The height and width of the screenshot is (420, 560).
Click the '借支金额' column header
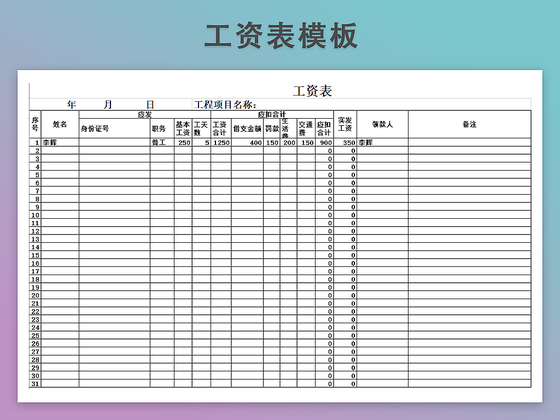tap(247, 129)
